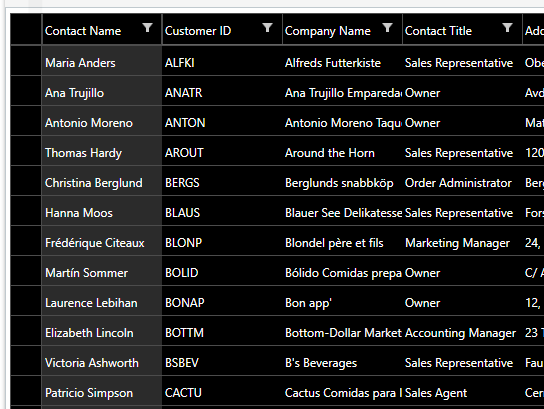Select the Cactus Comidas company cell
Screen dimensions: 544x409
pyautogui.click(x=342, y=391)
